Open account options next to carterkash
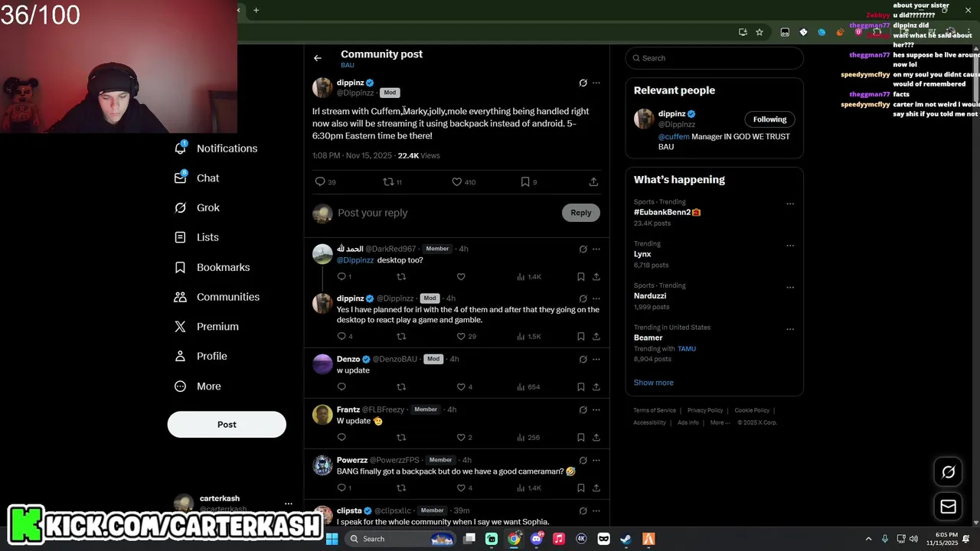This screenshot has height=551, width=980. [x=289, y=504]
